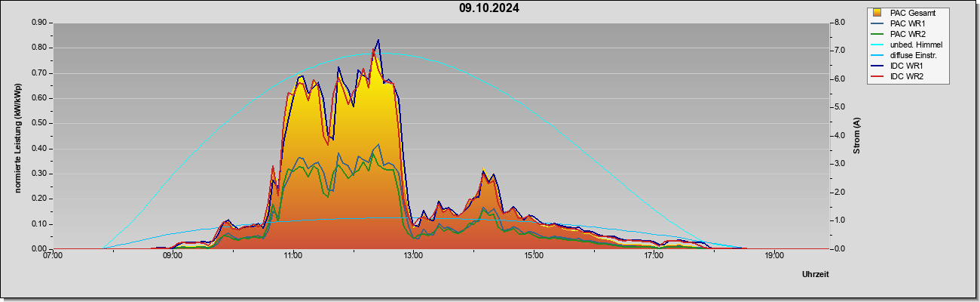Click the PAC Gesamt legend color swatch

pos(877,13)
